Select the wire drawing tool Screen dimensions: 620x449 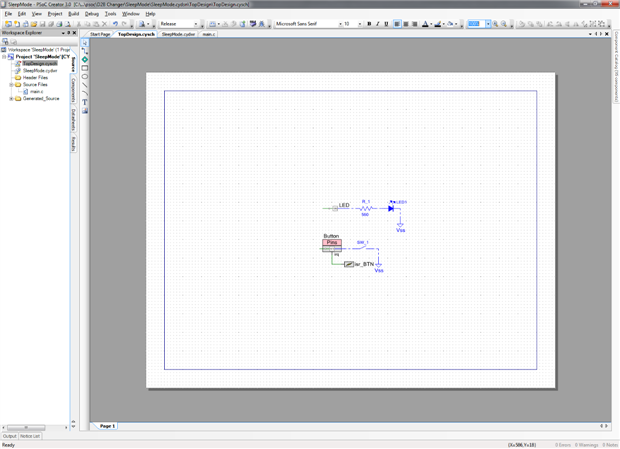click(85, 51)
